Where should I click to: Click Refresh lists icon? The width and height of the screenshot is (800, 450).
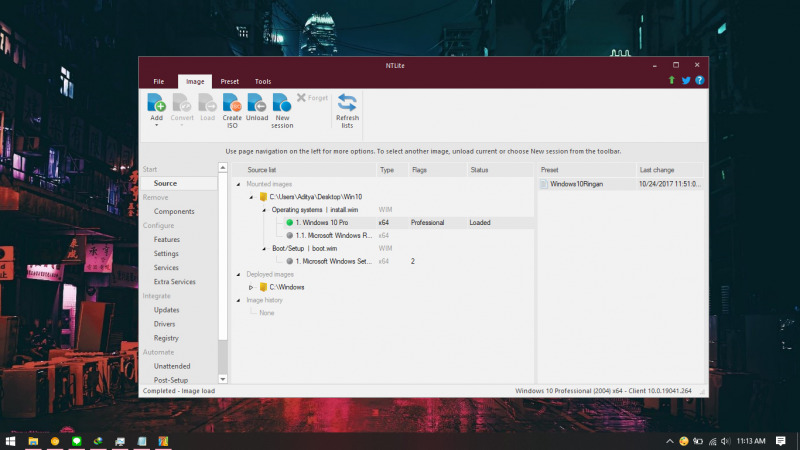point(347,103)
